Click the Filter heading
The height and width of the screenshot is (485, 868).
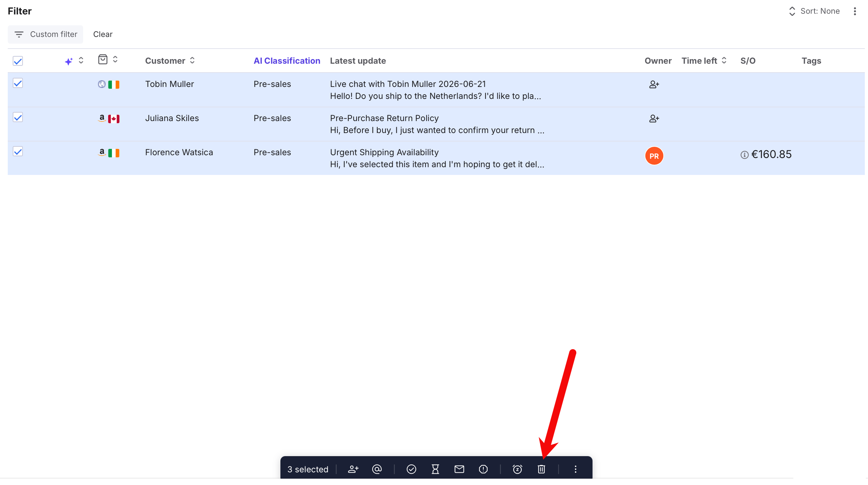[x=20, y=11]
